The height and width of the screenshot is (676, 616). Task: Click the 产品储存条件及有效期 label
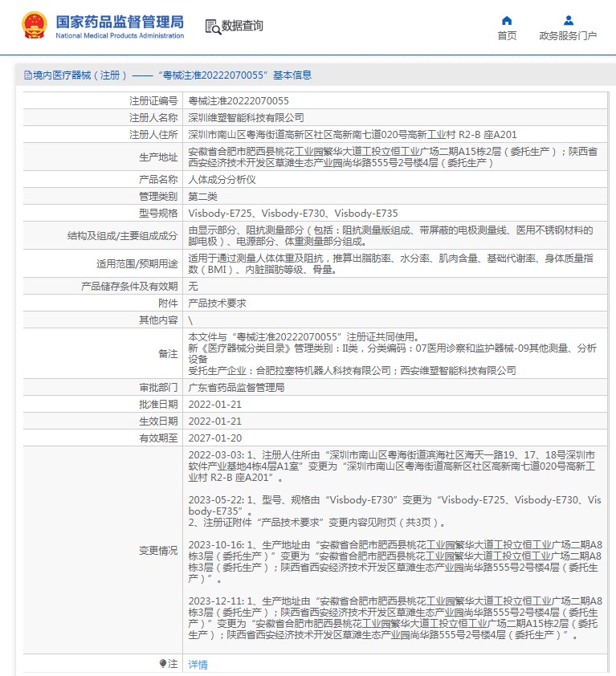click(x=129, y=287)
